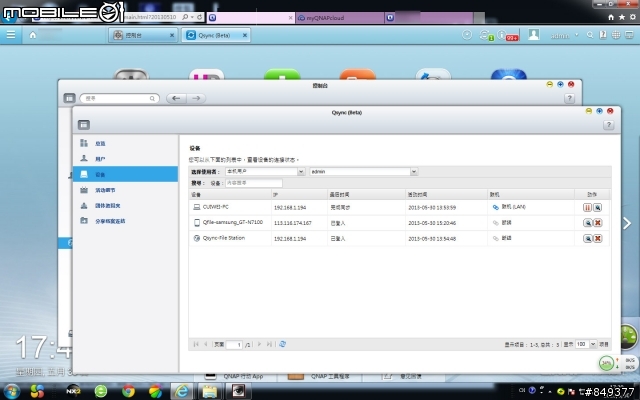The height and width of the screenshot is (400, 640).
Task: Sort by the device name column header
Action: 230,194
